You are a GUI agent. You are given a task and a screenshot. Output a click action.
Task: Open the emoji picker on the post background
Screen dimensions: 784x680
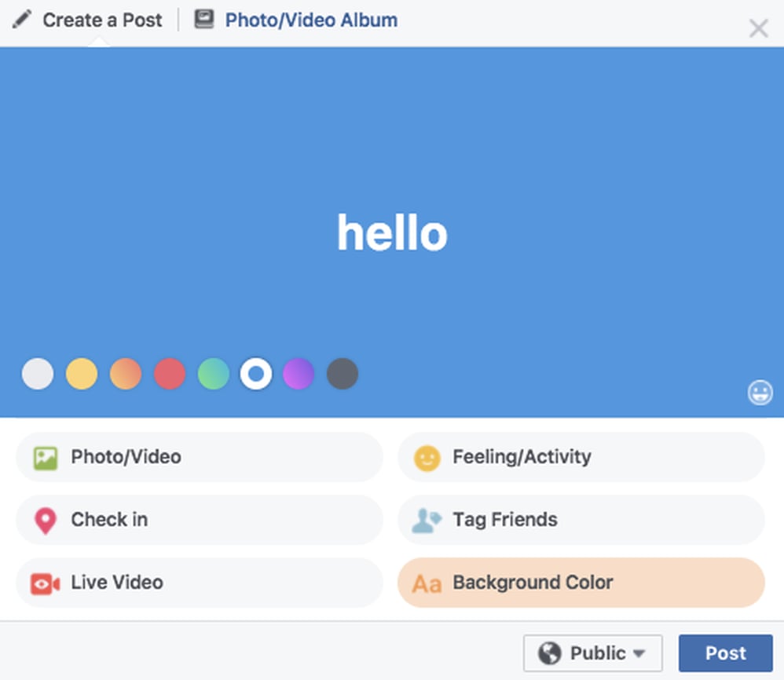point(761,390)
